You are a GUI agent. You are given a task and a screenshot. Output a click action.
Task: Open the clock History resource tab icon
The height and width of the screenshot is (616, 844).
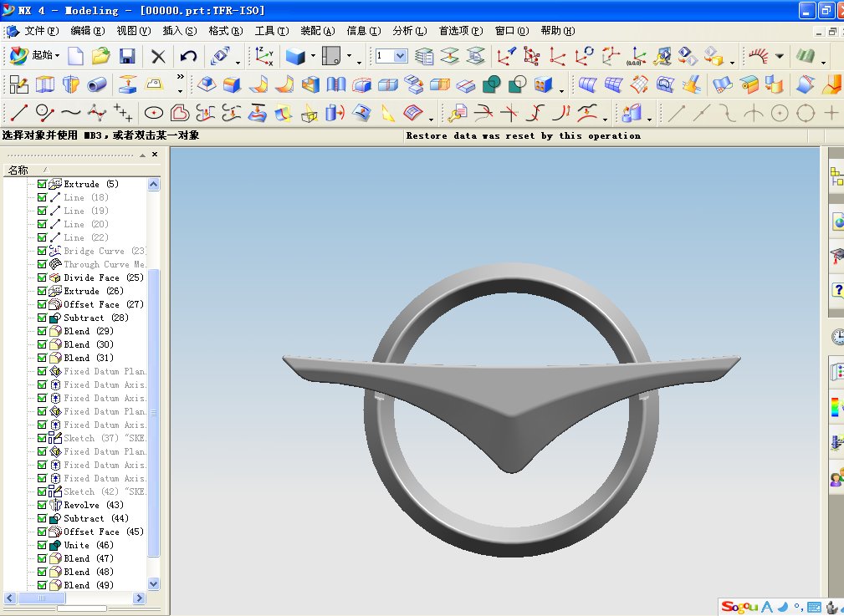(x=837, y=338)
